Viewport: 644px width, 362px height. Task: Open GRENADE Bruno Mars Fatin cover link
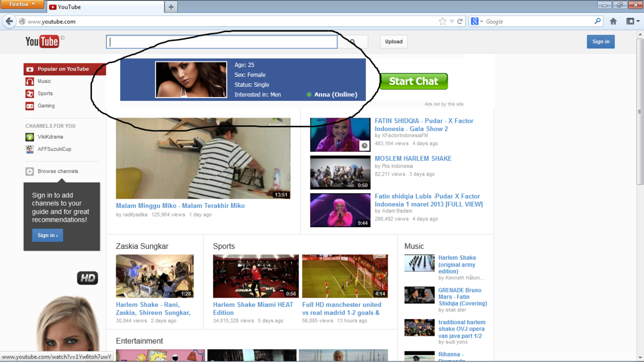coord(462,297)
